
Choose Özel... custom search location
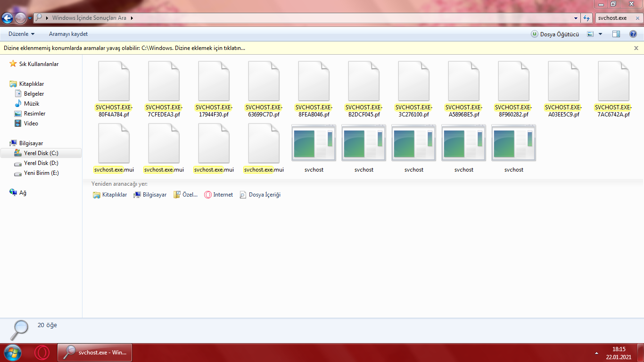tap(185, 195)
